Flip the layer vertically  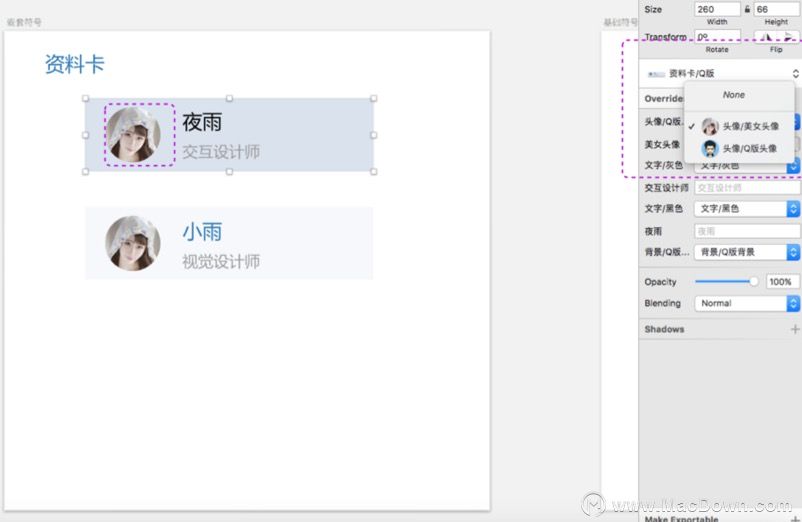pos(789,37)
